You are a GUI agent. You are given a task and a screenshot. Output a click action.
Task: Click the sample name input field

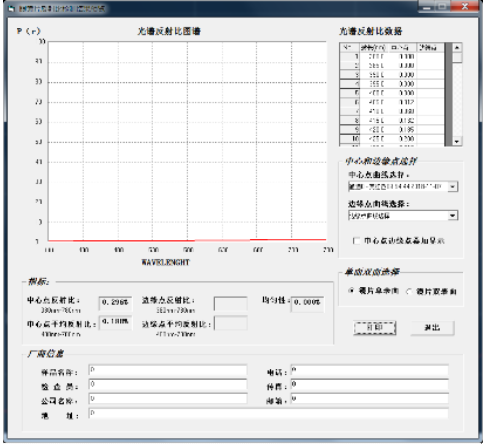pos(168,370)
